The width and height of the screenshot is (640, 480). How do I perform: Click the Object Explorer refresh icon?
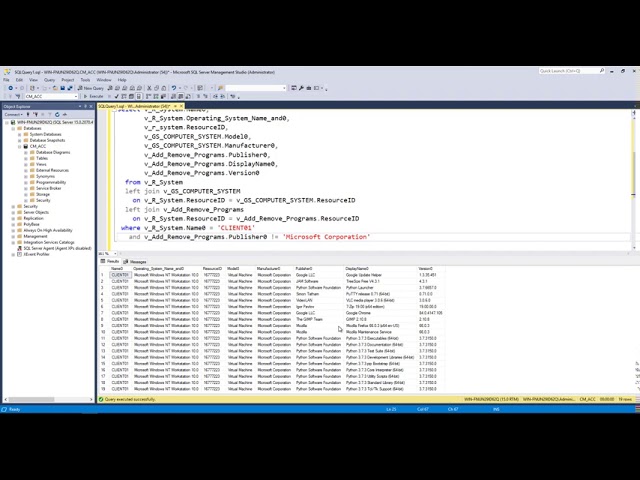[57, 115]
